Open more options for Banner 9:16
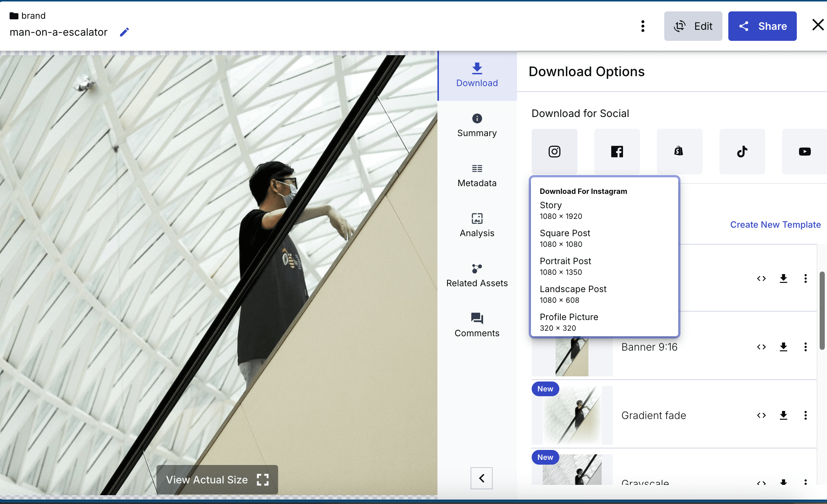Viewport: 827px width, 504px height. pyautogui.click(x=806, y=347)
